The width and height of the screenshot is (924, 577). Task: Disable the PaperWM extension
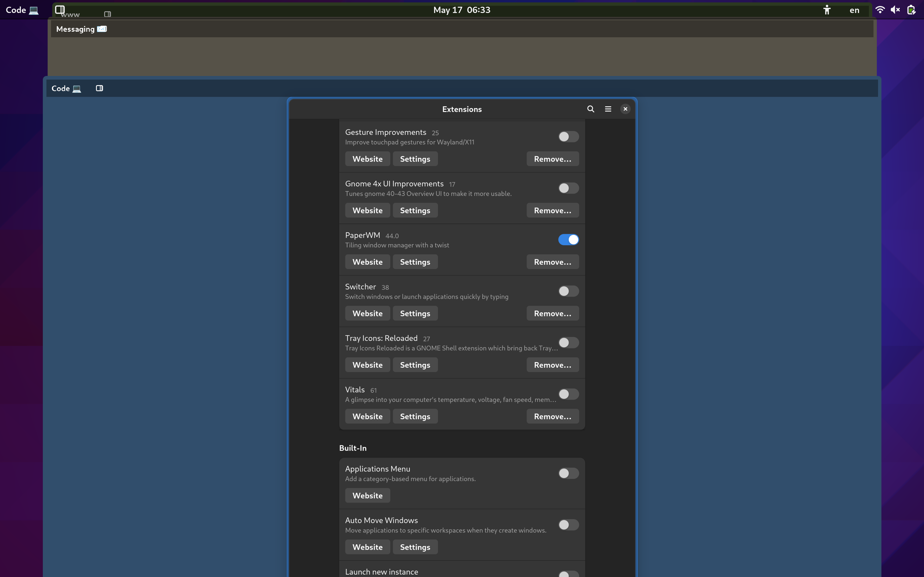pyautogui.click(x=568, y=239)
